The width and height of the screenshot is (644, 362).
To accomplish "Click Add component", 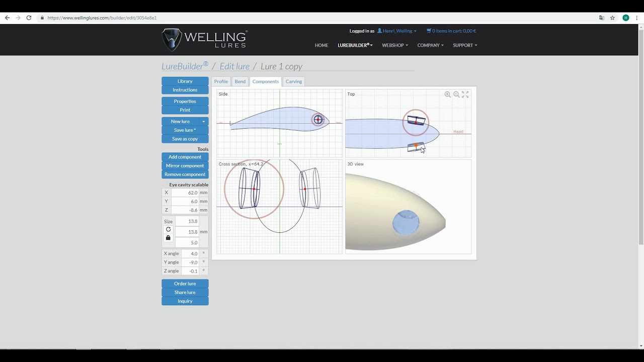I will point(185,157).
